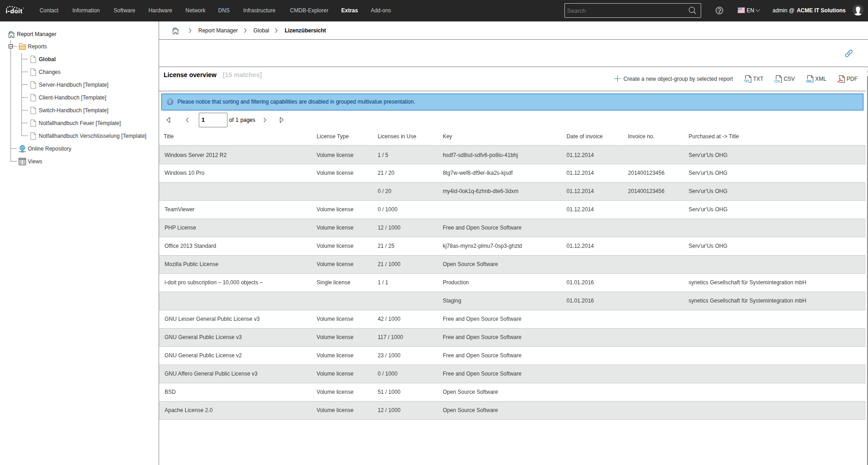Open Online Repository tree item
Image resolution: width=868 pixels, height=465 pixels.
[50, 149]
